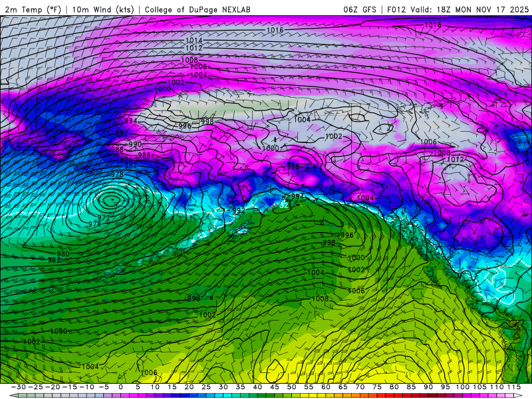Viewport: 532px width, 399px height.
Task: Click the 980 isobar label
Action: click(x=63, y=253)
